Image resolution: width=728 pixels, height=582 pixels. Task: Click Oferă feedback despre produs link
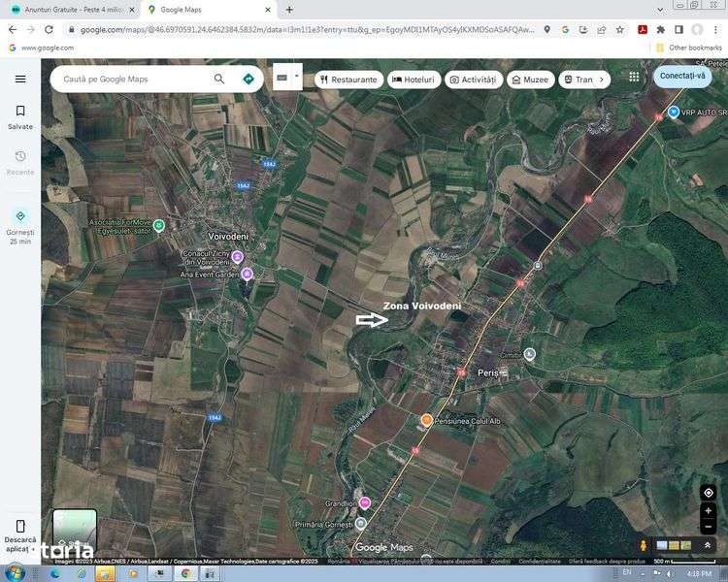pyautogui.click(x=607, y=561)
